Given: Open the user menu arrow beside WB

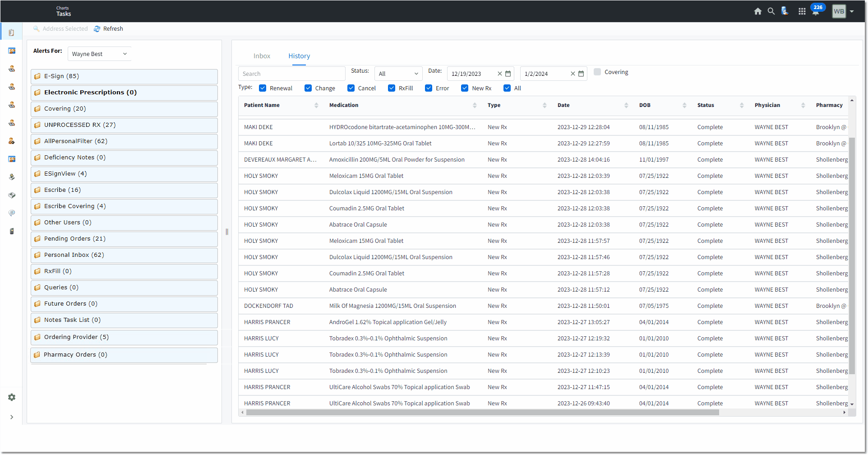Looking at the screenshot, I should point(852,11).
